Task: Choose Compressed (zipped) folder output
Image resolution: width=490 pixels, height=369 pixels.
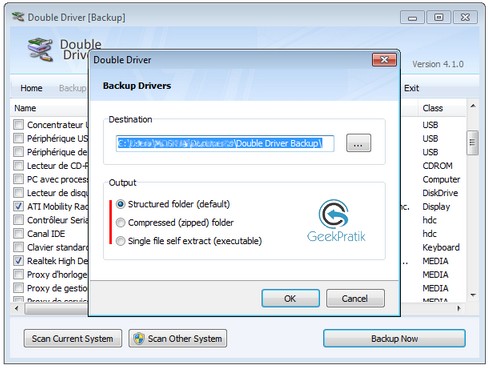Action: (x=121, y=222)
